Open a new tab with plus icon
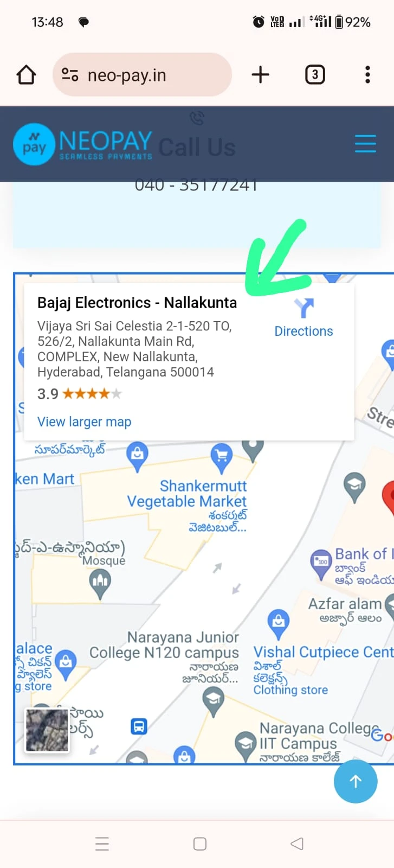This screenshot has height=868, width=394. coord(261,74)
